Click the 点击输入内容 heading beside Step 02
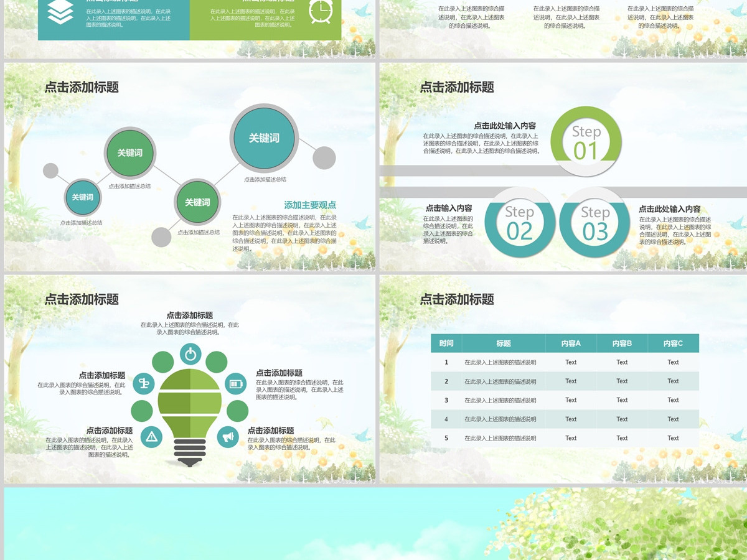The image size is (747, 560). 449,208
